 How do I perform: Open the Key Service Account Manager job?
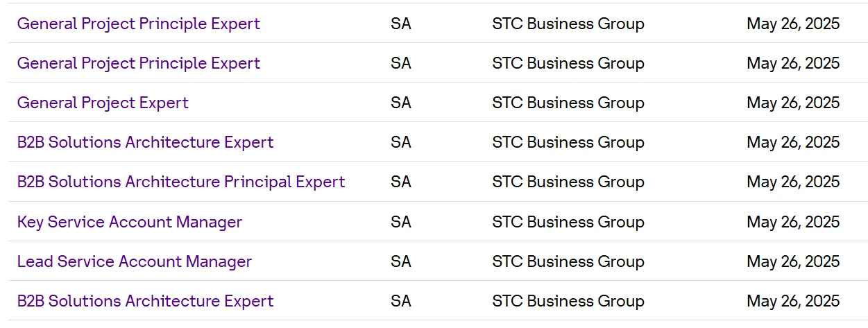(x=130, y=222)
